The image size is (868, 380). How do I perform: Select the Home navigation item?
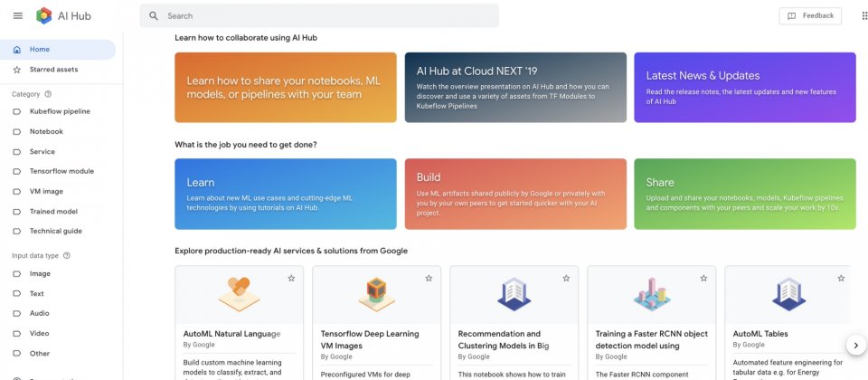coord(58,49)
